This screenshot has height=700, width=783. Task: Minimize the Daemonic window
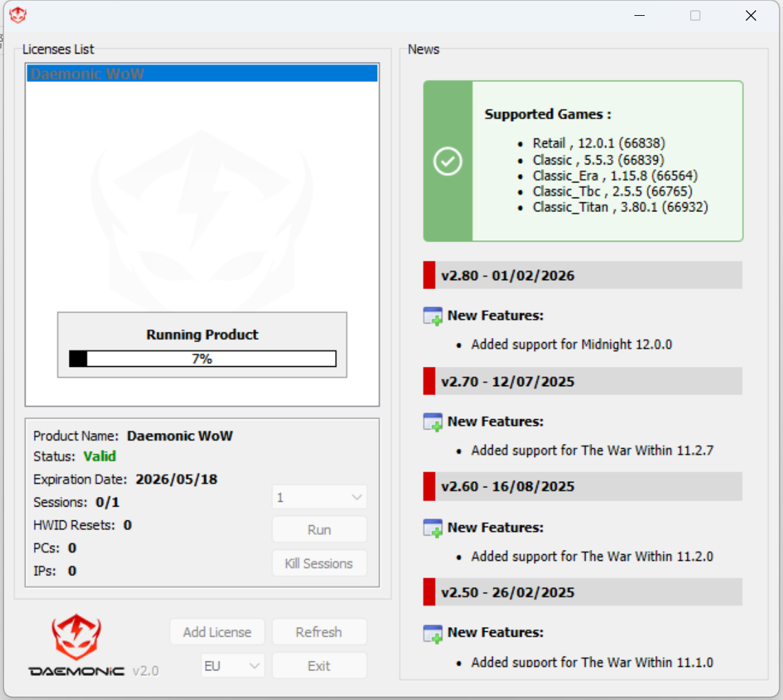click(x=639, y=16)
